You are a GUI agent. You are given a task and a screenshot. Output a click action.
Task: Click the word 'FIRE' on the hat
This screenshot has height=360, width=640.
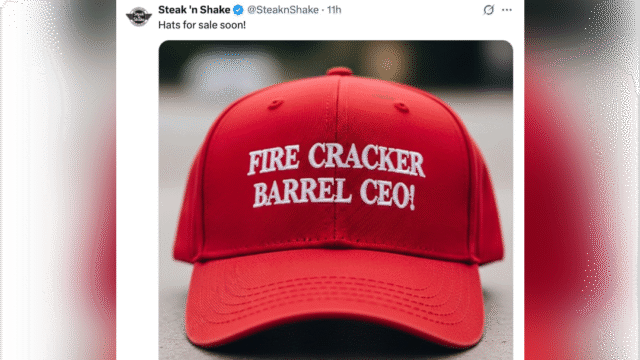pyautogui.click(x=274, y=159)
